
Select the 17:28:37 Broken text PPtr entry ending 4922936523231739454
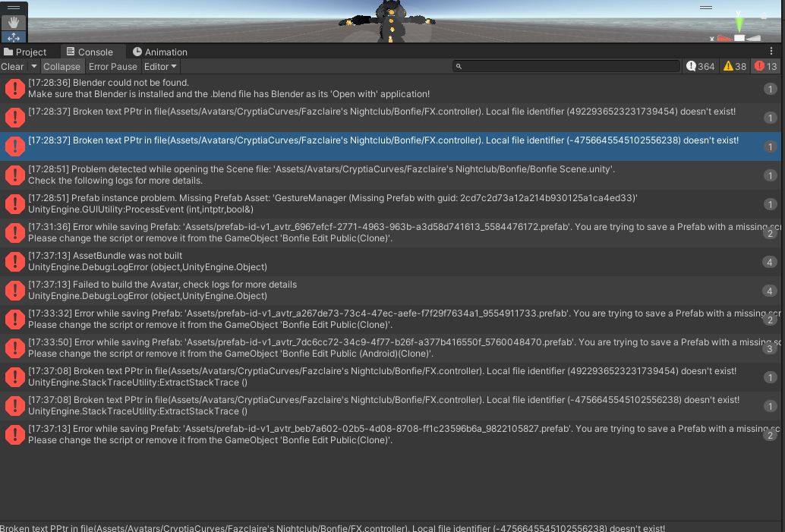(x=390, y=117)
